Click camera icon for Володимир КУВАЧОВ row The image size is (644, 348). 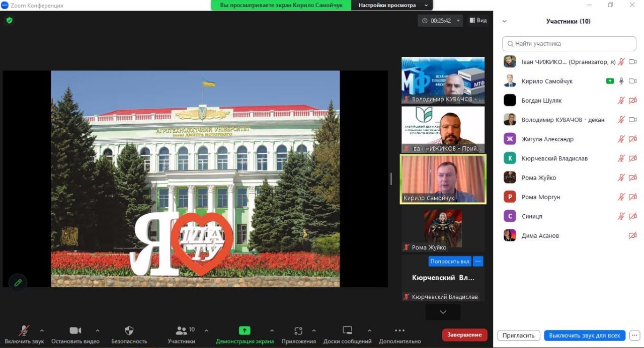633,120
